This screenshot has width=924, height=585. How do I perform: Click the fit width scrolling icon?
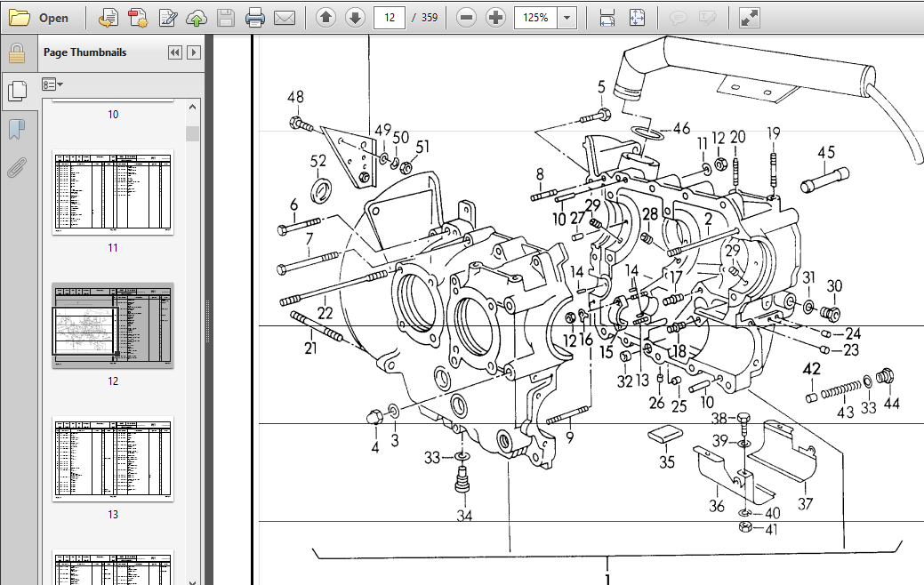click(607, 18)
